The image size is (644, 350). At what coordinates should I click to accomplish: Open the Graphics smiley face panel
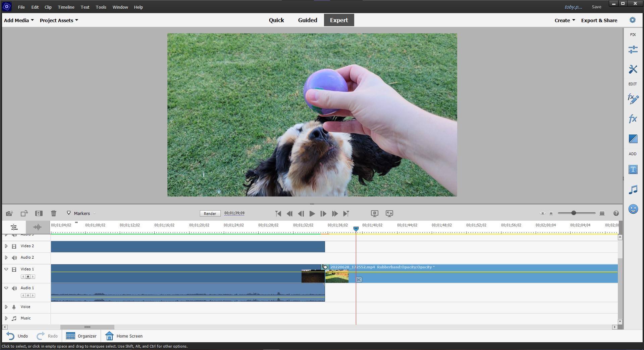[633, 209]
